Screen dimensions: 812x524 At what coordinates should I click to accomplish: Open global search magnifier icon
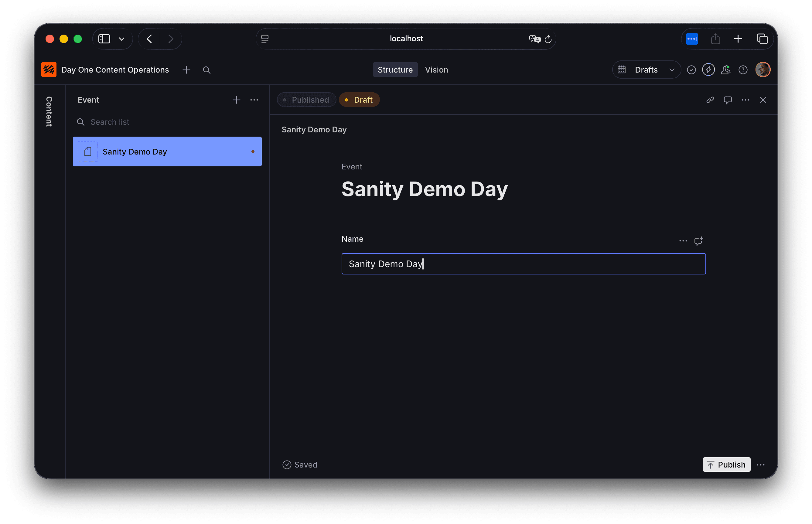(206, 70)
